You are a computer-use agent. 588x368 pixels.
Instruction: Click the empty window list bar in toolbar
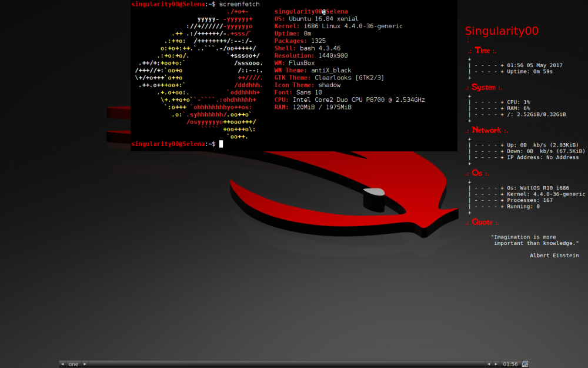click(x=286, y=364)
